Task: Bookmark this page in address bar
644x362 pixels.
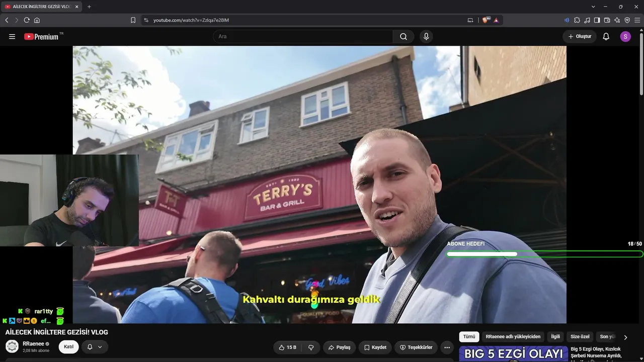Action: click(133, 20)
